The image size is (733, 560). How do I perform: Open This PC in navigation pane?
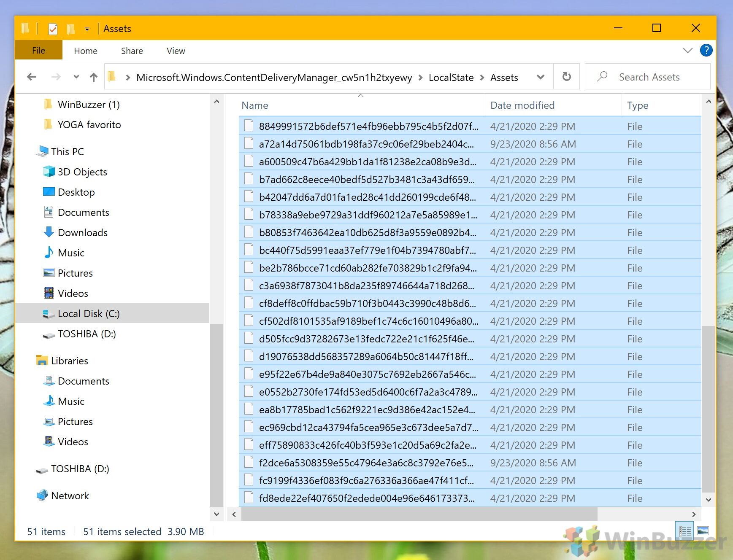[68, 151]
